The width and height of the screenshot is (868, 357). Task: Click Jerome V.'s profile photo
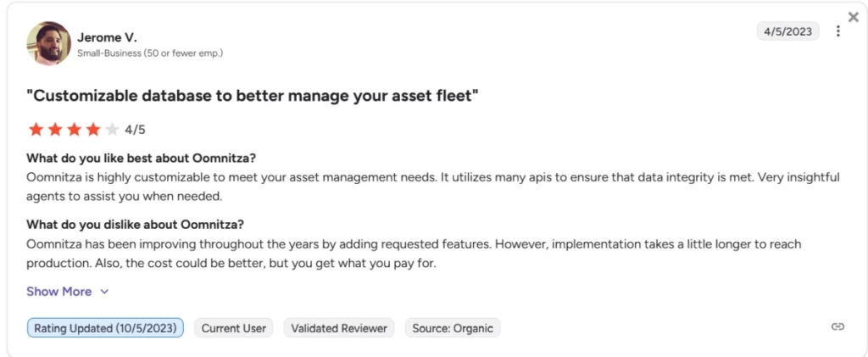pos(48,43)
